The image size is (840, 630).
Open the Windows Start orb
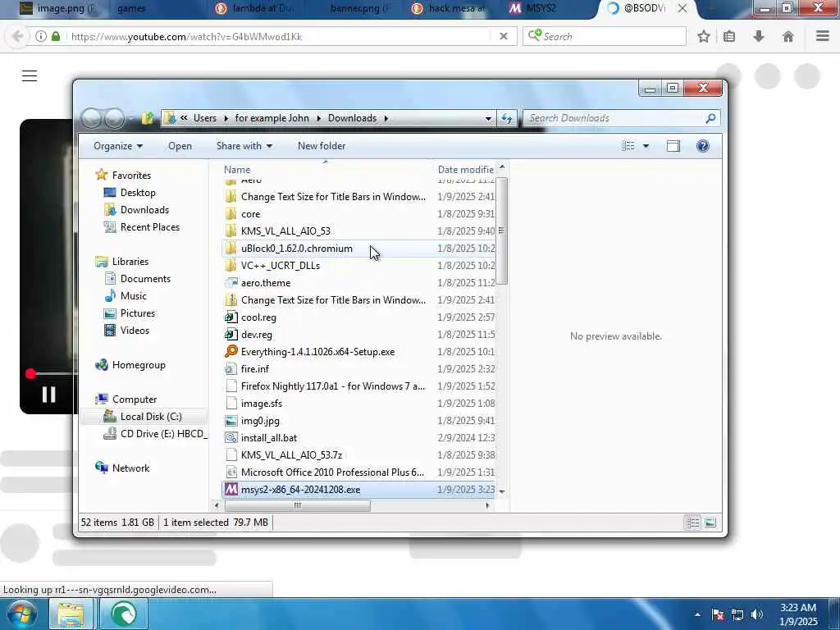pos(22,614)
